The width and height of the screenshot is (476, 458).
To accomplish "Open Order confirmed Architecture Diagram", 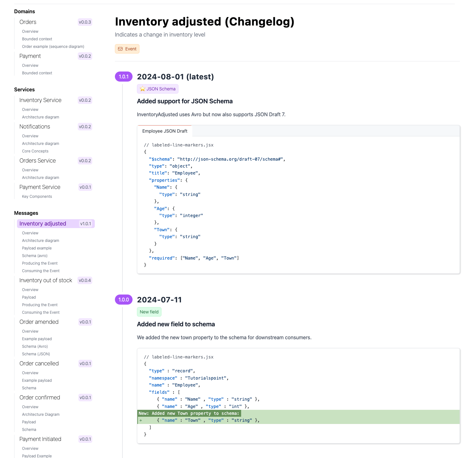I will (41, 415).
